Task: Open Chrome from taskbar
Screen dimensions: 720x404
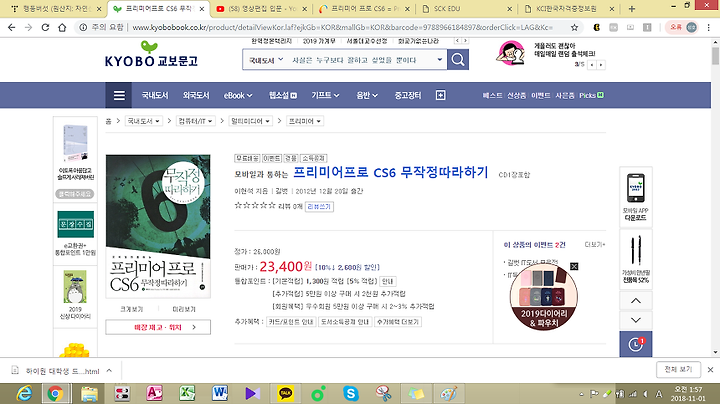Action: click(56, 393)
